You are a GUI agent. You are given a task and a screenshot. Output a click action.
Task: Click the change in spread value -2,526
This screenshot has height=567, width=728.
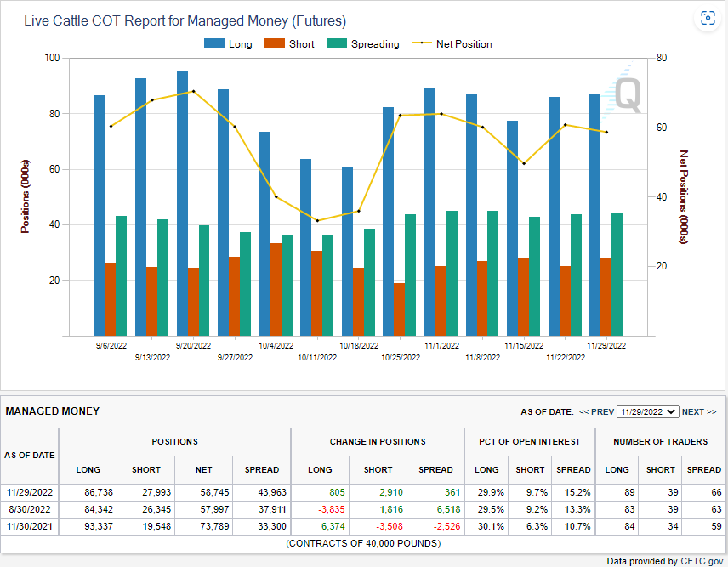click(x=447, y=527)
